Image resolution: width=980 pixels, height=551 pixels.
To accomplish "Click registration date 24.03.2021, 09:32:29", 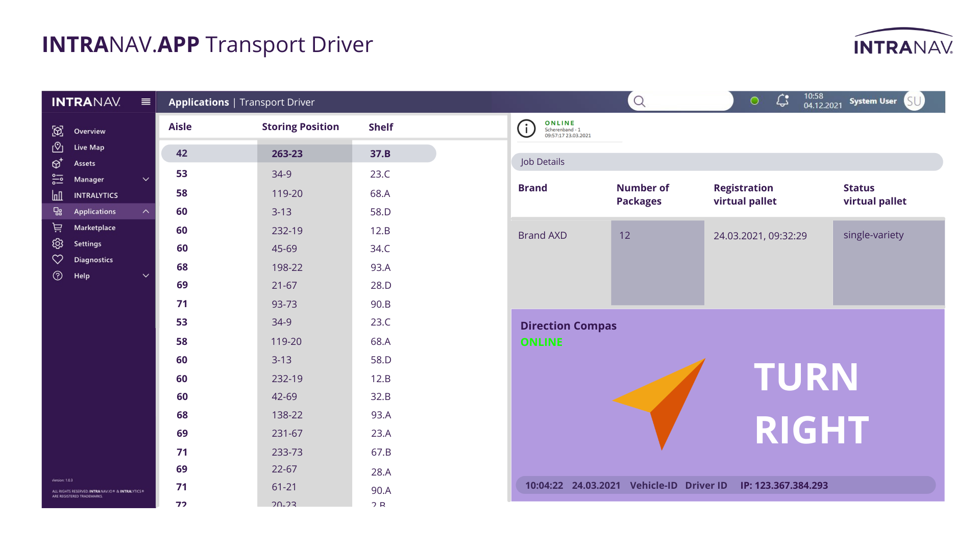I will tap(760, 236).
